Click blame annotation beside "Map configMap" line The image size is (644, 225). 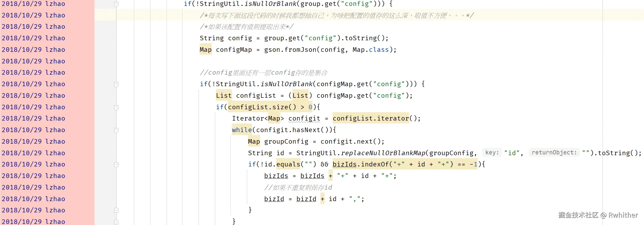tap(34, 50)
